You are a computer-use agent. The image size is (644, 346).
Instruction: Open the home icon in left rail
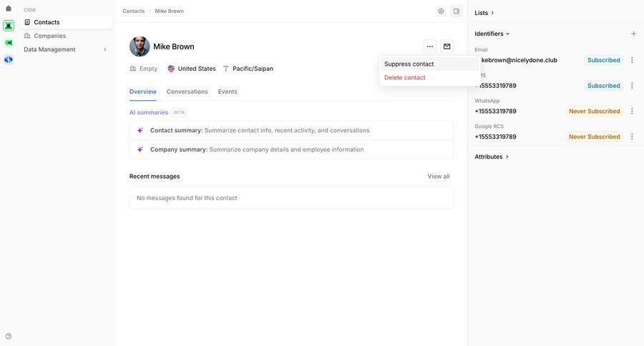tap(8, 9)
